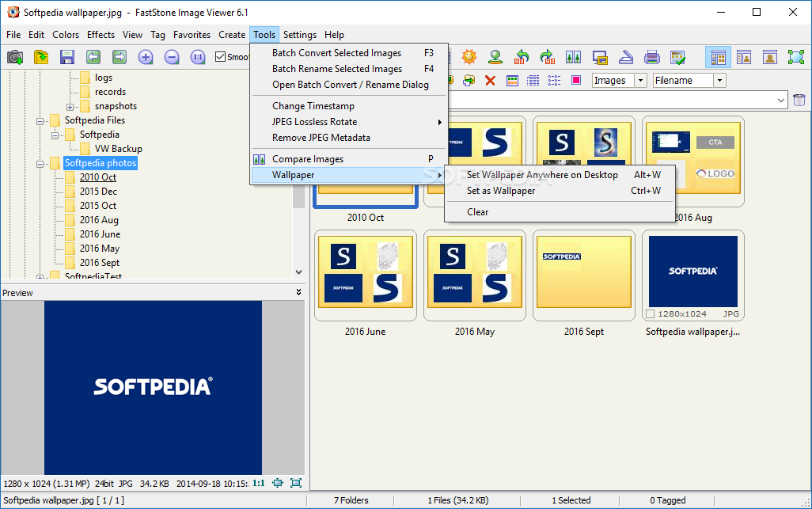Select the records folder in tree
This screenshot has height=509, width=812.
coord(110,92)
